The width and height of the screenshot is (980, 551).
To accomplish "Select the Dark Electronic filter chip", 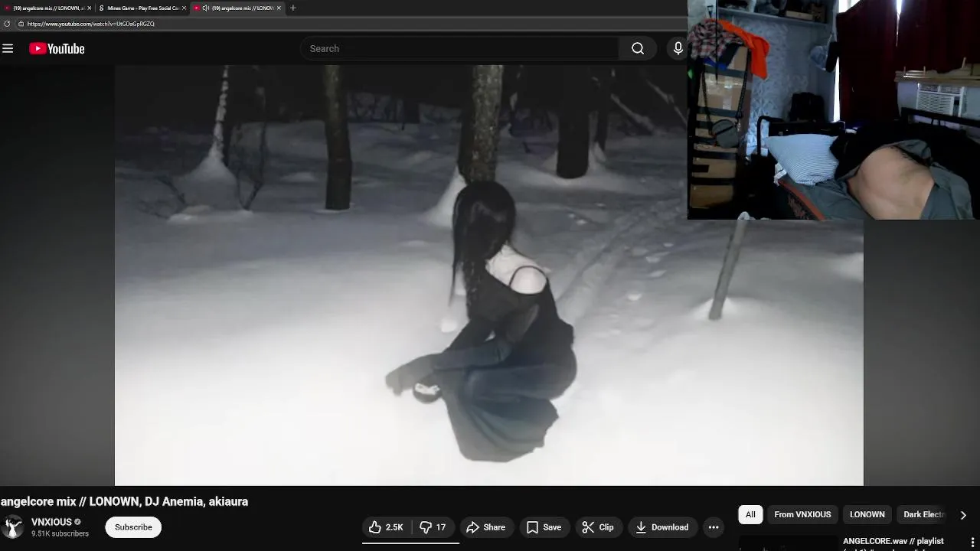I will [x=923, y=514].
